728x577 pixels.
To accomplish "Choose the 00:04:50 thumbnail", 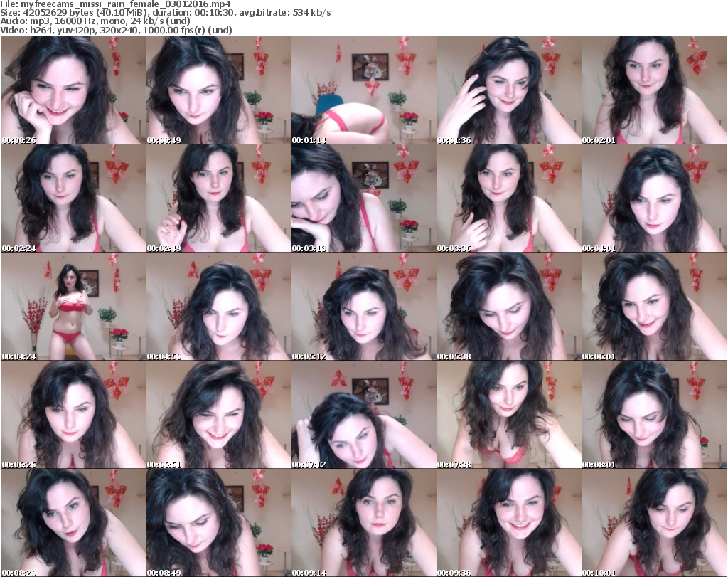I will (x=219, y=307).
